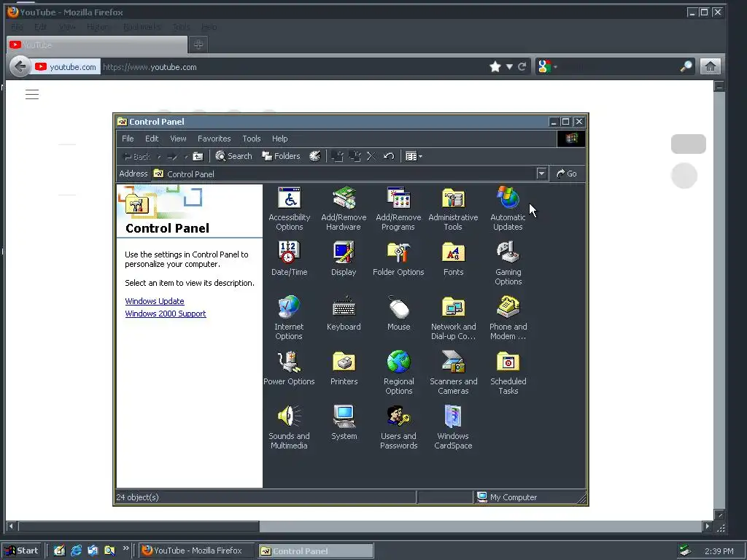Open Gaming Options applet

508,263
